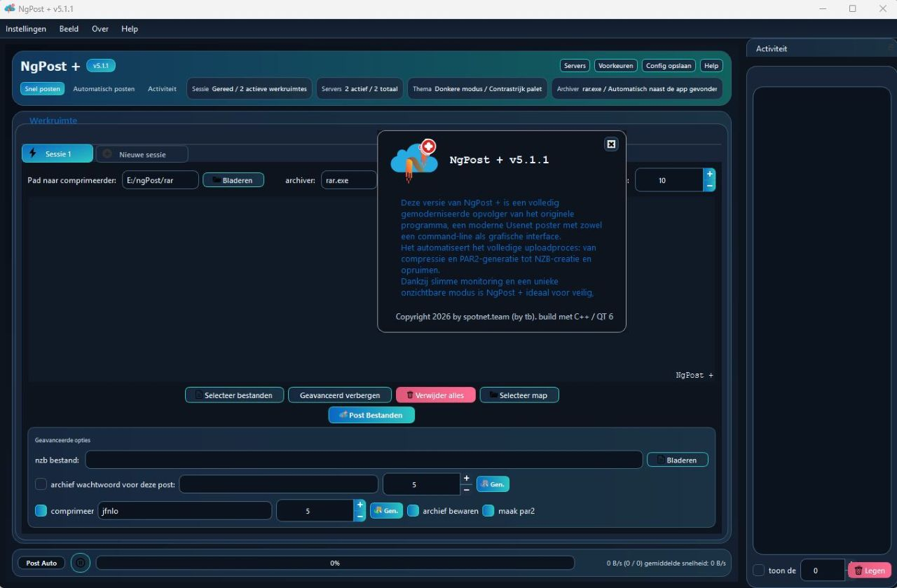Decrease the comprimeer name length stepper
Viewport: 897px width, 588px height.
360,517
